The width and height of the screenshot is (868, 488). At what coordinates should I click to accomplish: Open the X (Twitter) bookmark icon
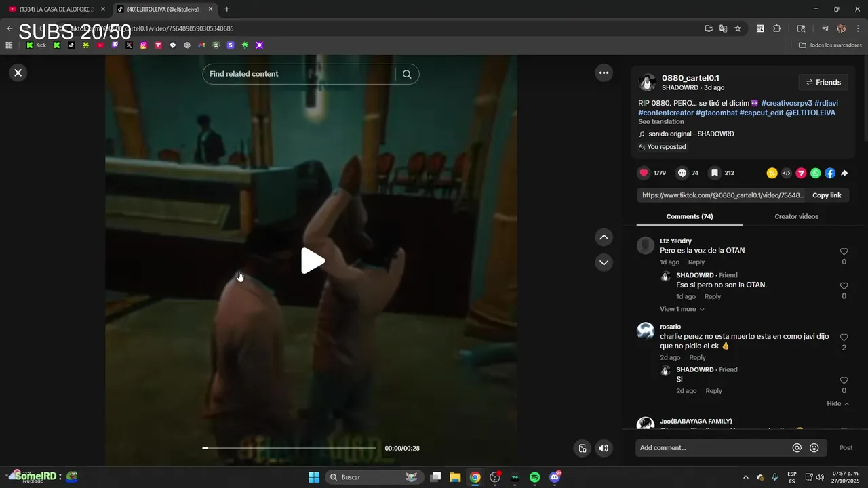point(129,45)
